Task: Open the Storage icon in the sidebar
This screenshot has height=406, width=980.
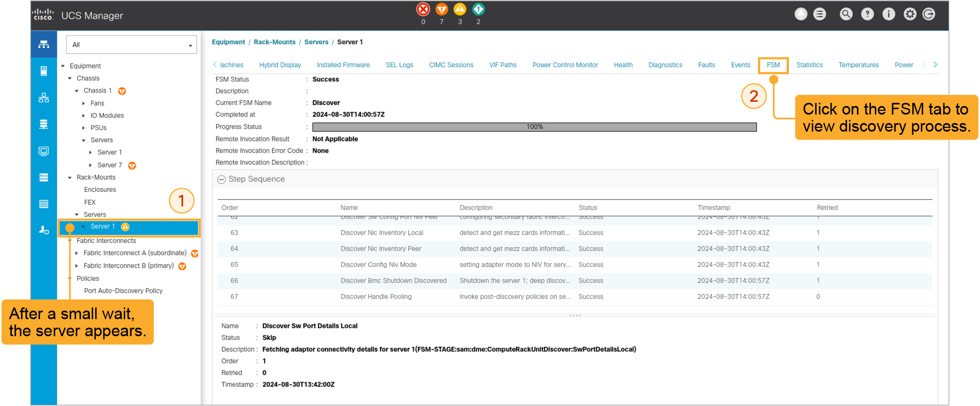Action: 44,177
